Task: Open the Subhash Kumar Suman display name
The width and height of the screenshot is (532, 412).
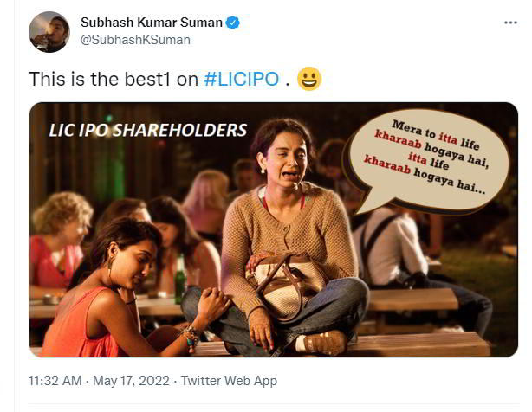Action: click(152, 23)
